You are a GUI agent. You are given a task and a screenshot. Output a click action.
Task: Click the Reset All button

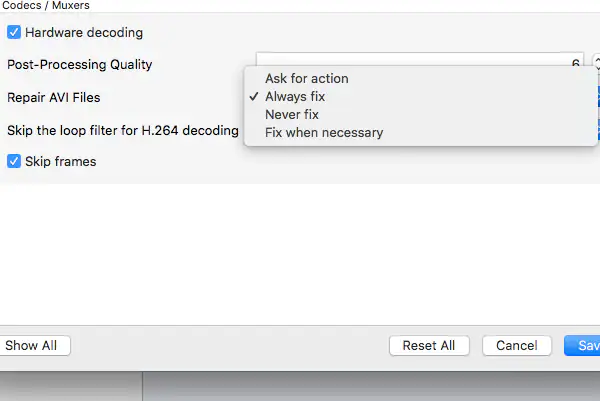point(428,346)
